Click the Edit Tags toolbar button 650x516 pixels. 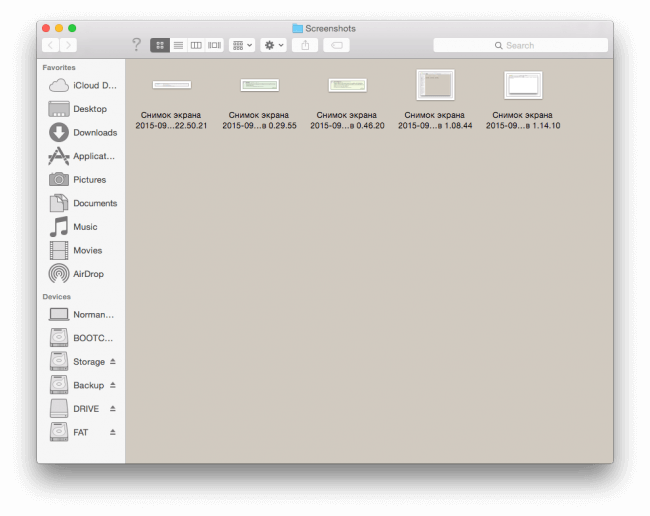(337, 45)
